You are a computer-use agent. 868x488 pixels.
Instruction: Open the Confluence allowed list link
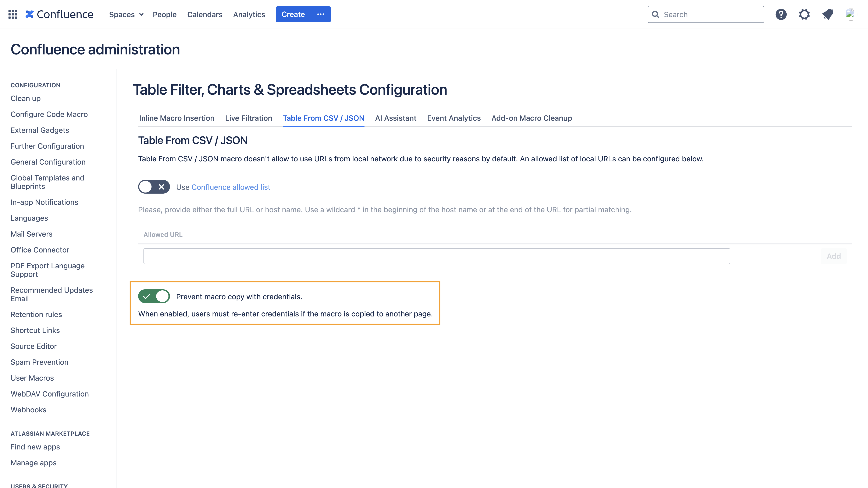[231, 187]
